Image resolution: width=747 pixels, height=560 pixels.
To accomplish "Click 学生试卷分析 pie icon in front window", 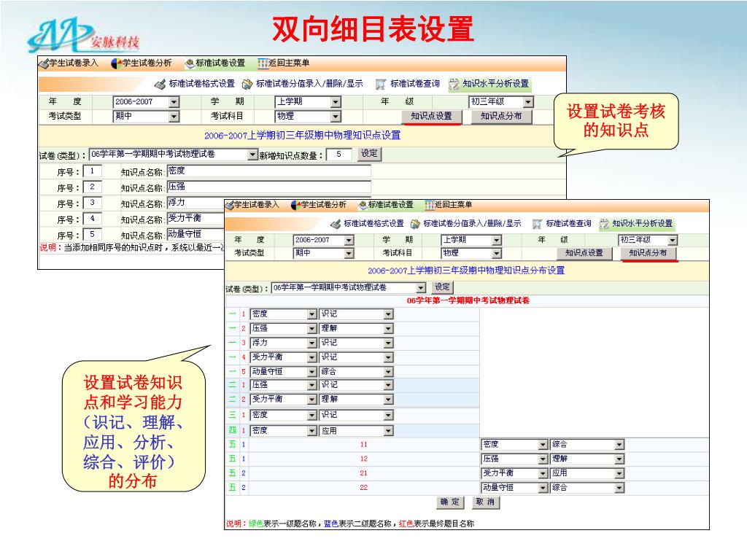I will coord(296,205).
